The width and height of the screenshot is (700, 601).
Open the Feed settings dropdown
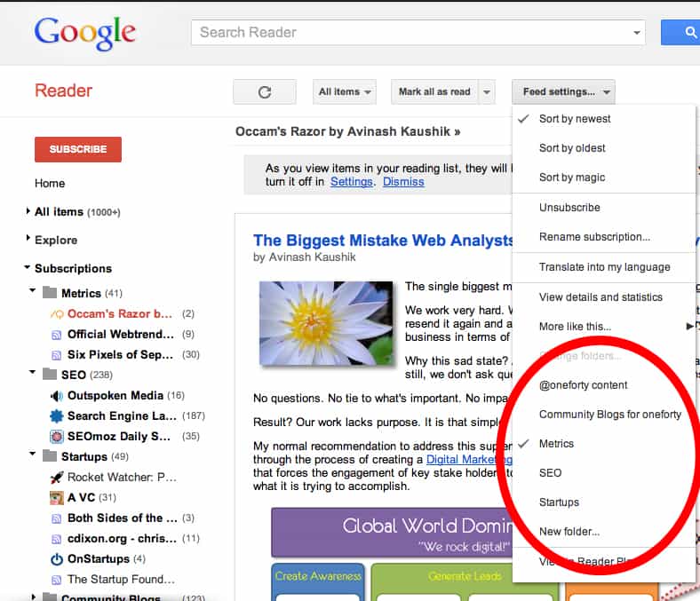pos(563,92)
